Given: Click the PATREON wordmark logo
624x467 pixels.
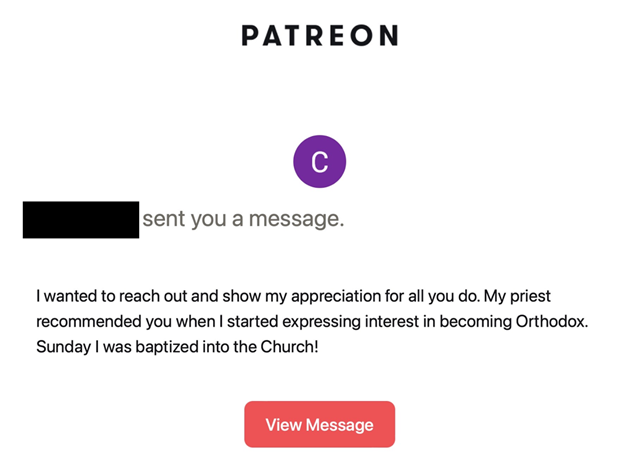Looking at the screenshot, I should pyautogui.click(x=320, y=35).
